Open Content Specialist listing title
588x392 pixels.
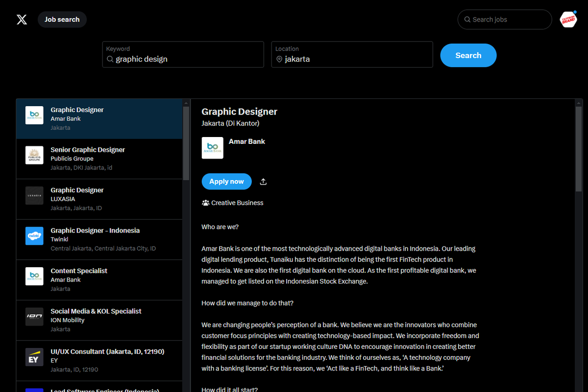tap(79, 271)
